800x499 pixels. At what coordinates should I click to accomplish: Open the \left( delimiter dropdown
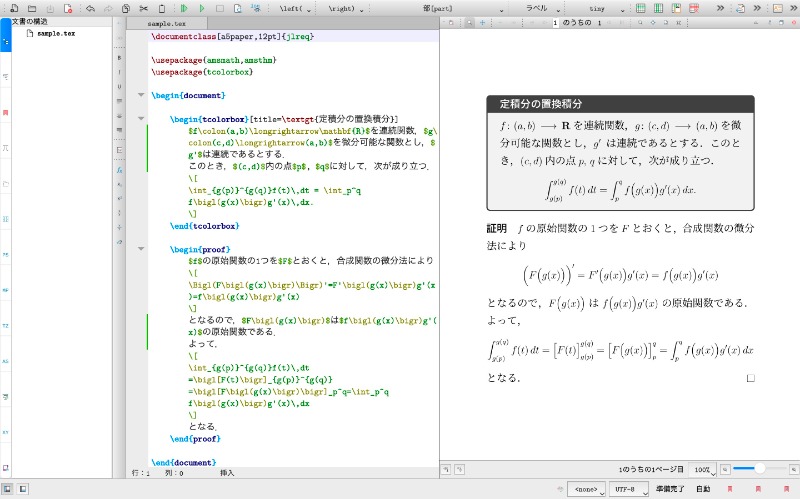pos(295,8)
